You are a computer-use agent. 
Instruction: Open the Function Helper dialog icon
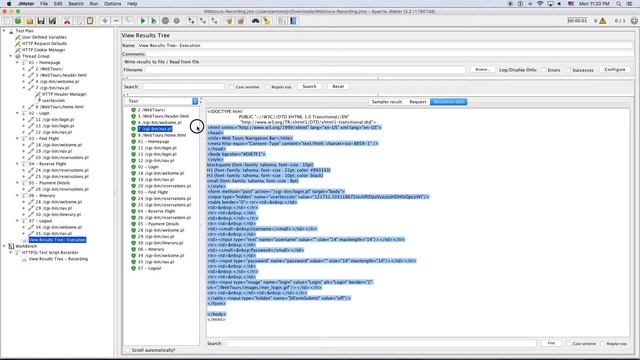(282, 21)
